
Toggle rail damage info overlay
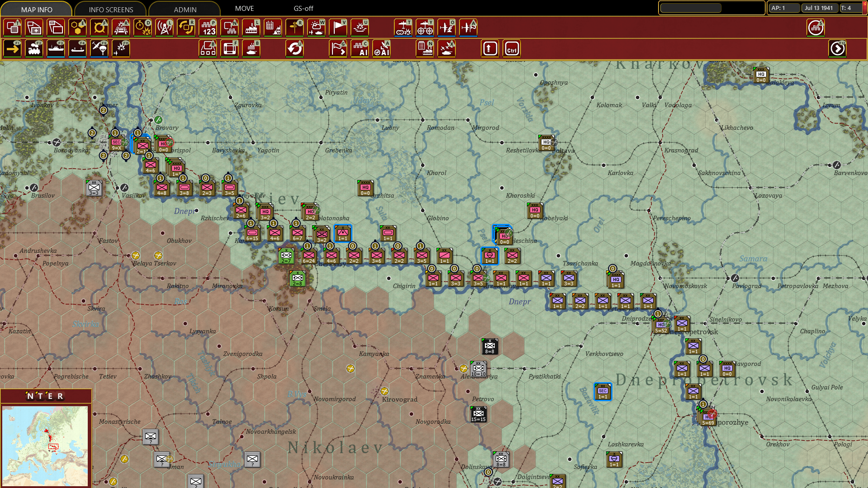coord(121,28)
